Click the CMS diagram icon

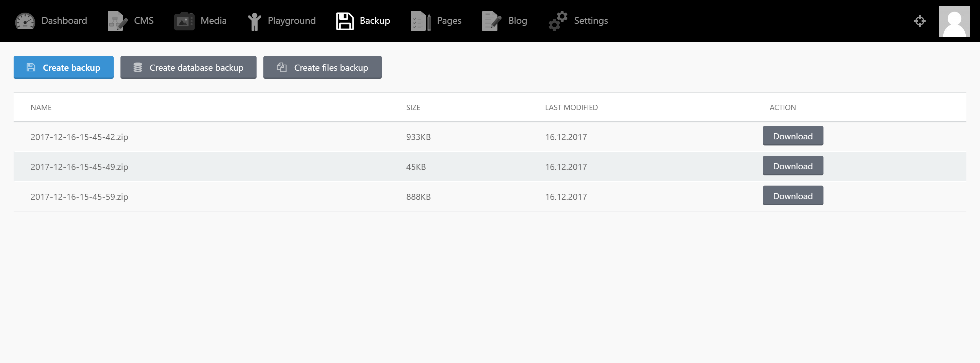coord(117,21)
